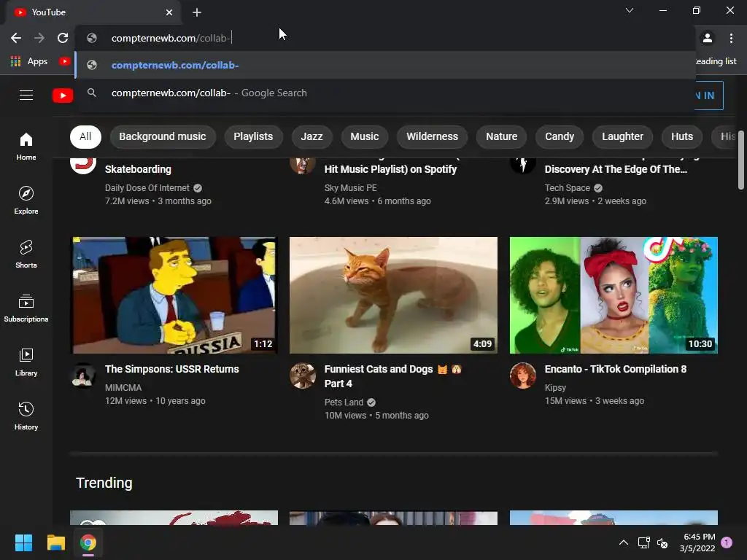Select the Huts filter chip
Viewport: 747px width, 560px height.
point(682,136)
